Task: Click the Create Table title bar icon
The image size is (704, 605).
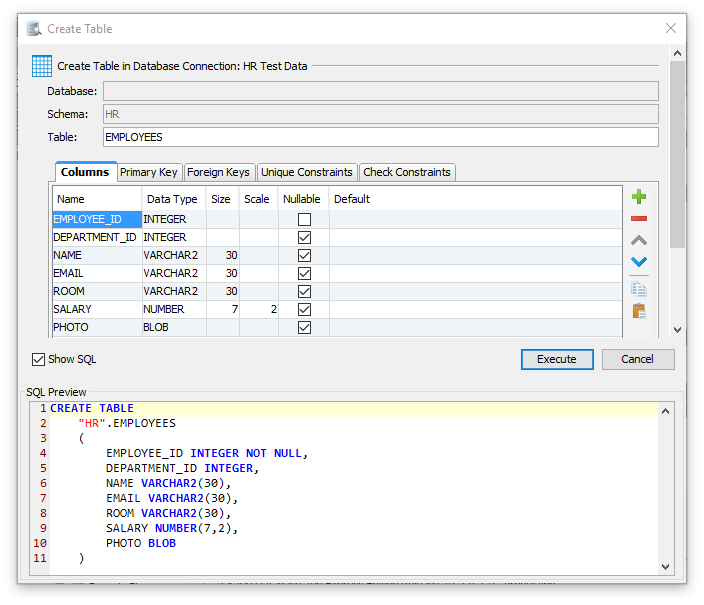Action: coord(34,29)
